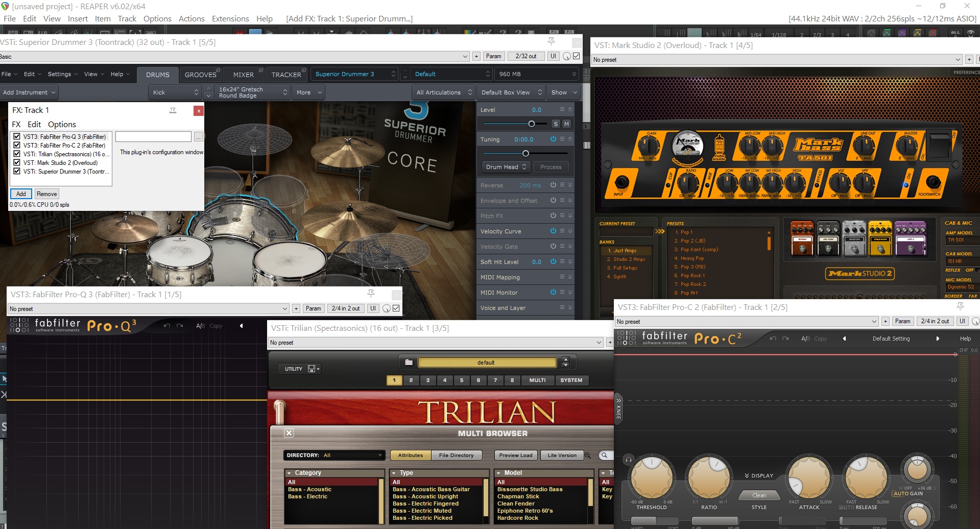Click the redo arrow in Pro-C 2

tap(785, 339)
